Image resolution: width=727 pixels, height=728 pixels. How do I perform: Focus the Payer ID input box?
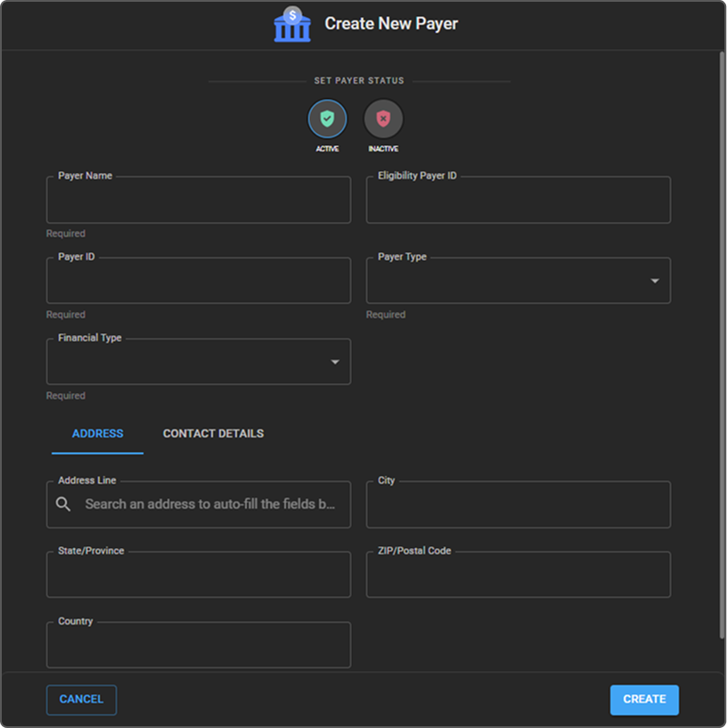point(198,282)
